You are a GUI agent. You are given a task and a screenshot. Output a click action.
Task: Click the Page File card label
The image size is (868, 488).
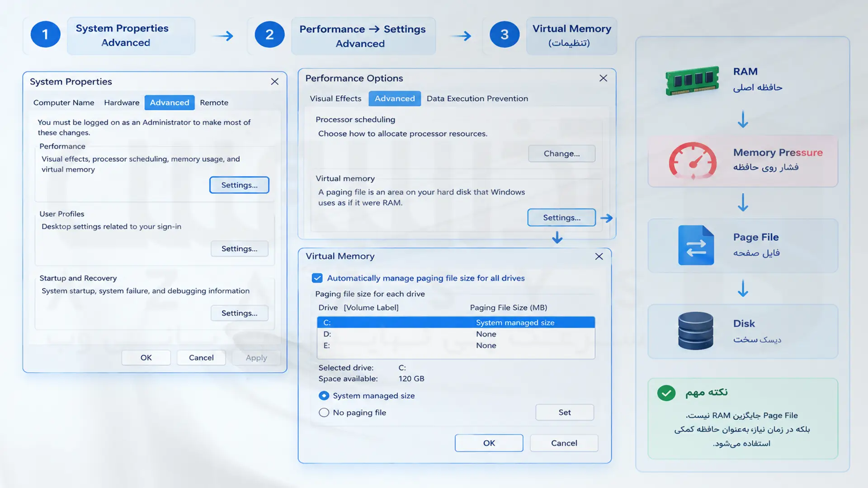tap(756, 237)
